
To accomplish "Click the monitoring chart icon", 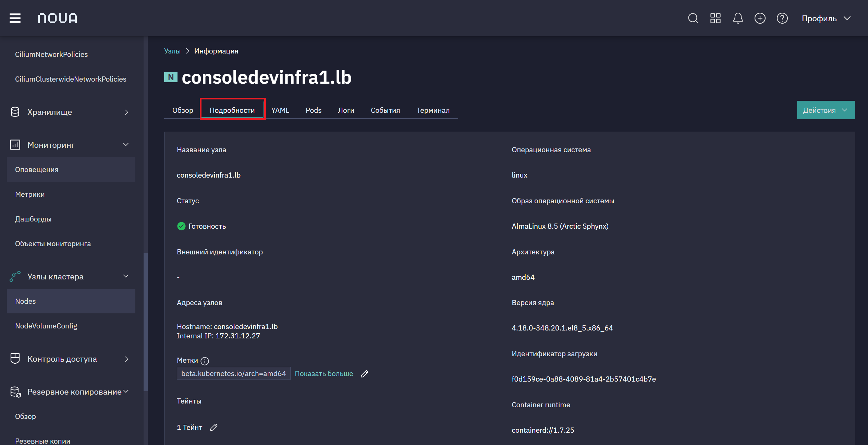I will 15,145.
